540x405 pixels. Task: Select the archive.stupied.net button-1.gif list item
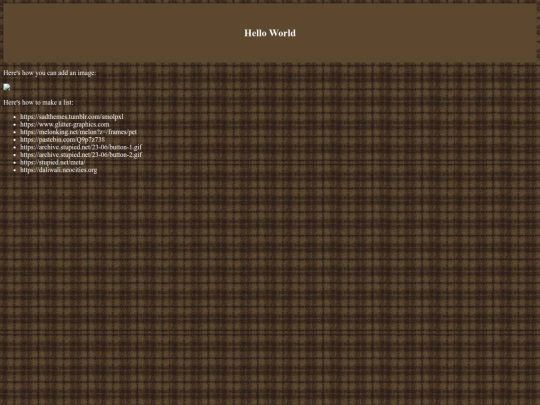click(x=81, y=147)
